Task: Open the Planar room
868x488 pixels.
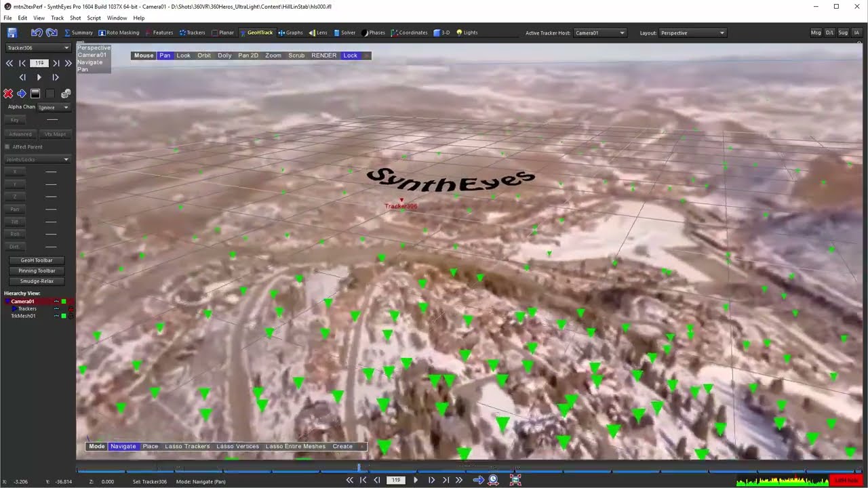Action: click(222, 33)
